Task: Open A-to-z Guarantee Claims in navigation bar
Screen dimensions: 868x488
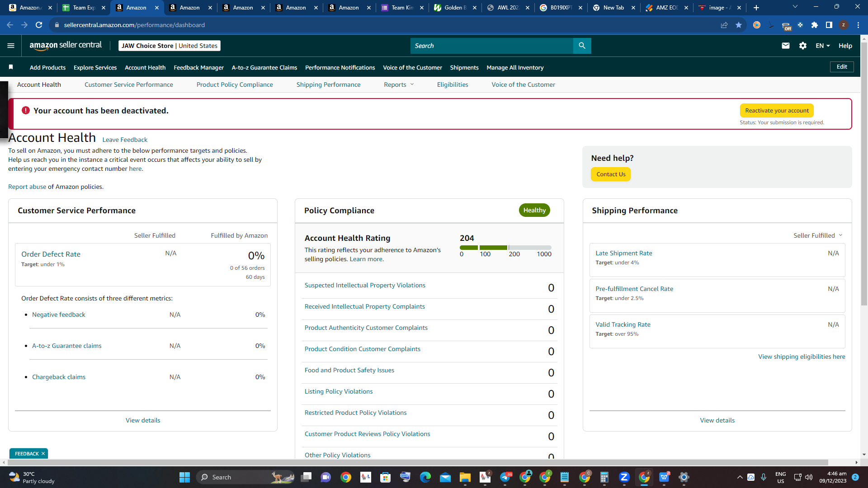Action: tap(264, 67)
